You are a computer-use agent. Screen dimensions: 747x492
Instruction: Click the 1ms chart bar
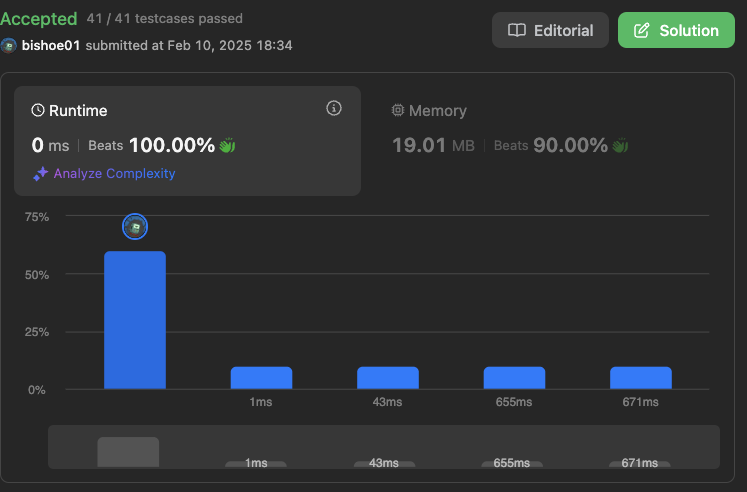click(261, 378)
